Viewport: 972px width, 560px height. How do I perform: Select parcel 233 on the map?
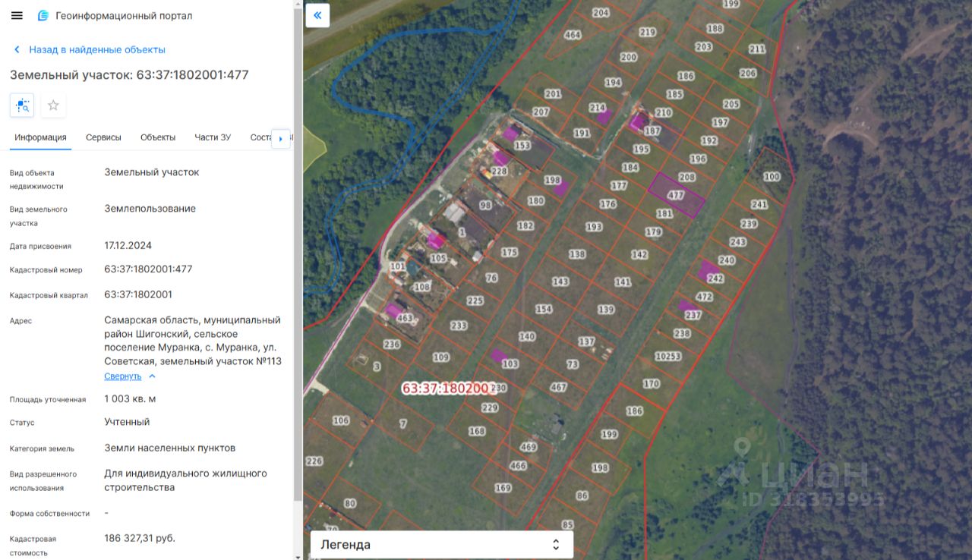[459, 325]
